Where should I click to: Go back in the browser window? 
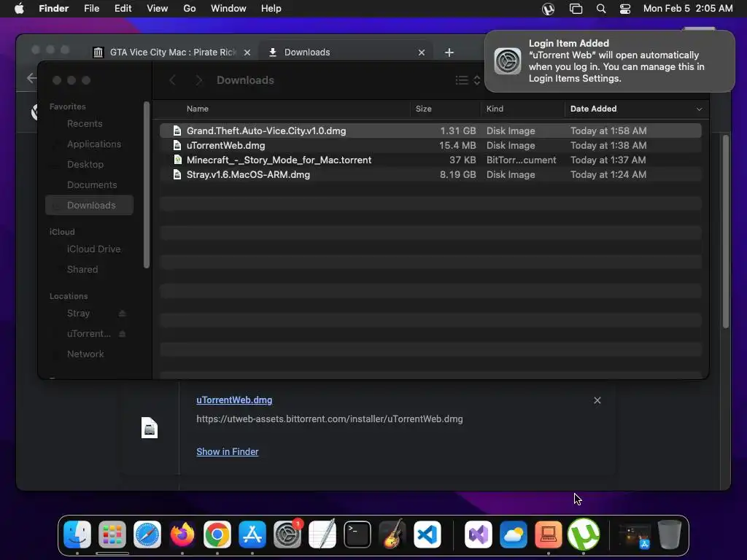pyautogui.click(x=31, y=77)
